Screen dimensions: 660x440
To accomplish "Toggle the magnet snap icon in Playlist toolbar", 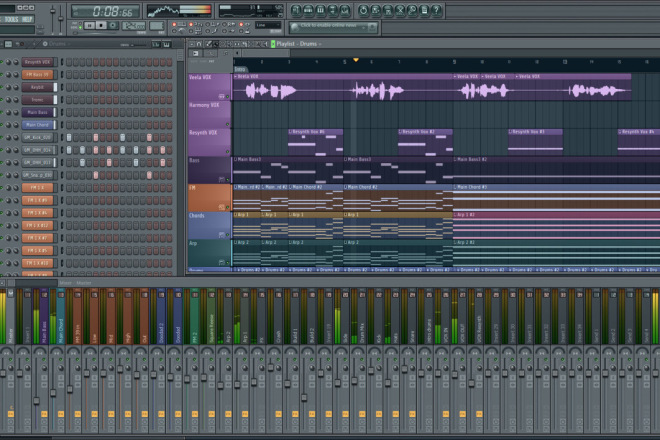I will pyautogui.click(x=199, y=44).
